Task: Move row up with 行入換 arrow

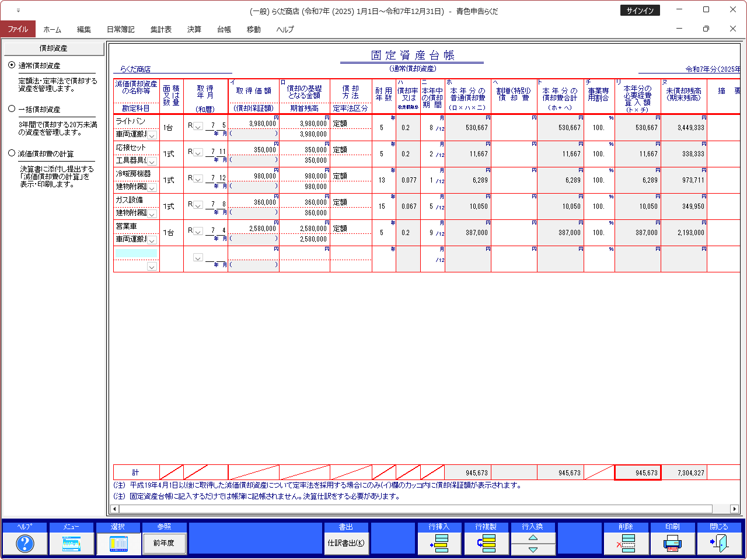Action: (x=533, y=537)
